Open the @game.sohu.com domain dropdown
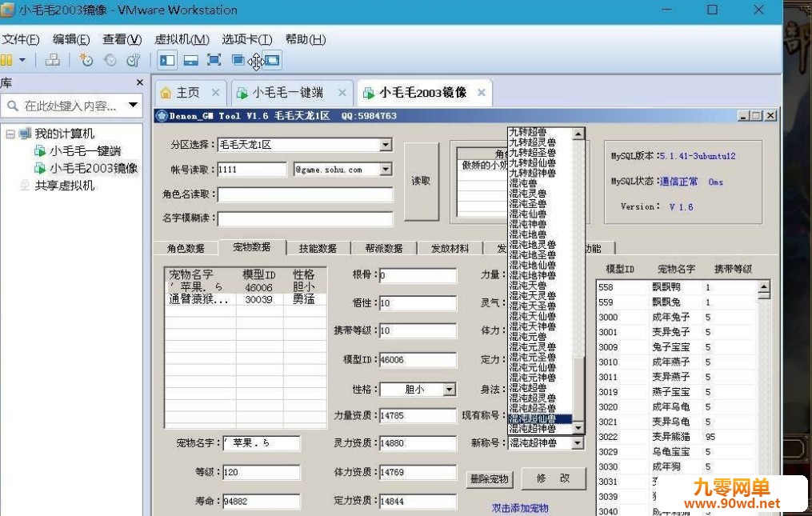Screen dimensions: 812x516 (386, 170)
